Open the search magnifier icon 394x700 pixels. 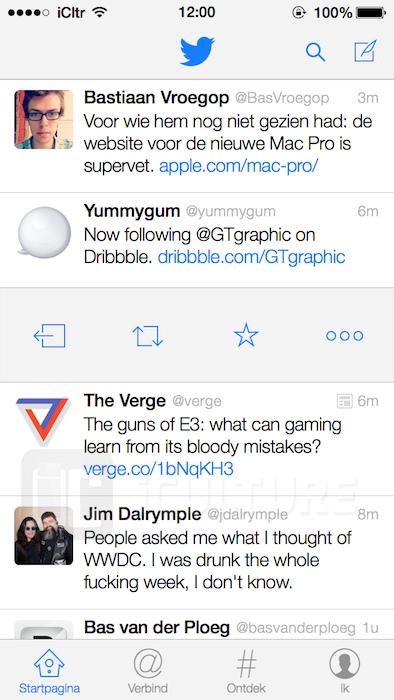315,52
